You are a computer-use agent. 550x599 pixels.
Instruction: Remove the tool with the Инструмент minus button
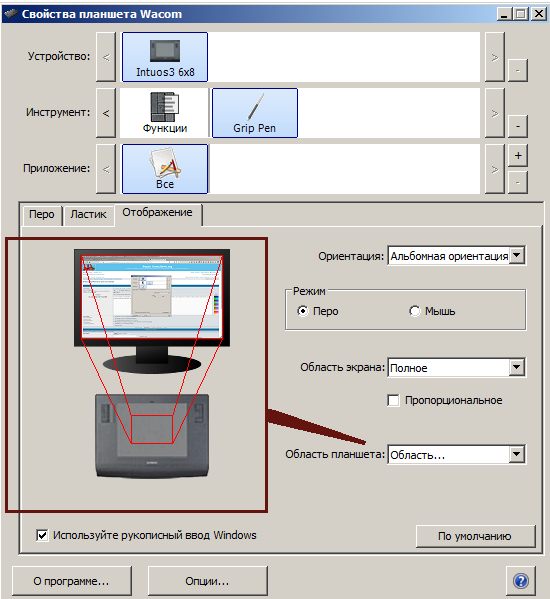click(x=518, y=126)
